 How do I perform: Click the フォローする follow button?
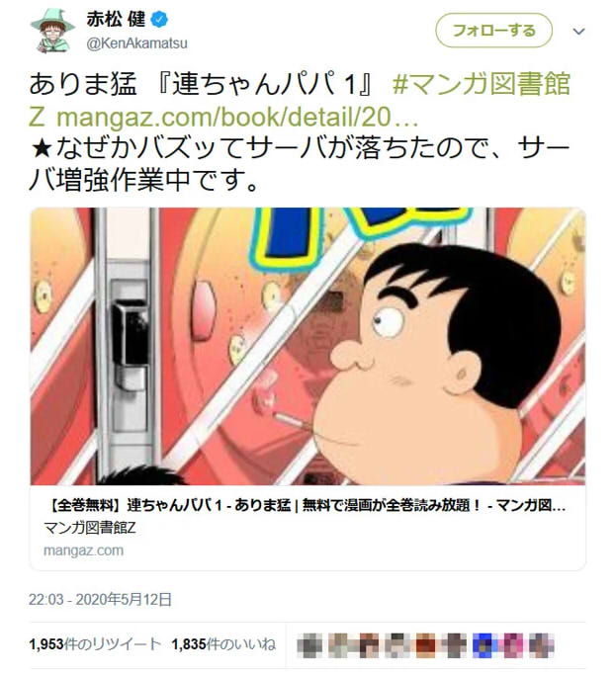[493, 31]
